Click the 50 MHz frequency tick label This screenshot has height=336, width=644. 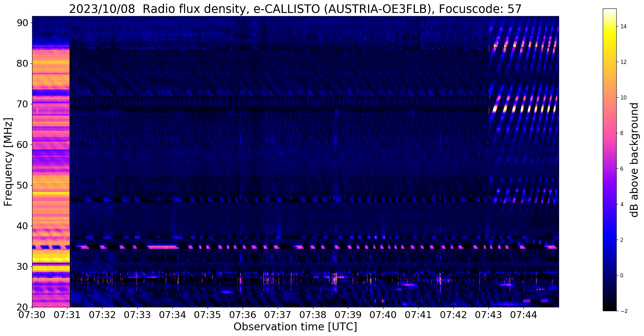pyautogui.click(x=22, y=185)
